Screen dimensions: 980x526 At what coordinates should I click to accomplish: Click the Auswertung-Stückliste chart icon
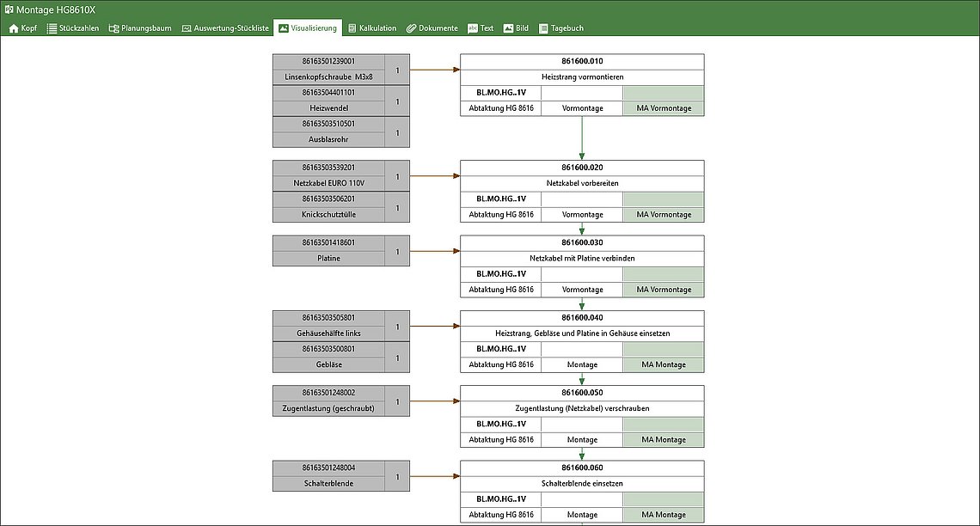(187, 28)
